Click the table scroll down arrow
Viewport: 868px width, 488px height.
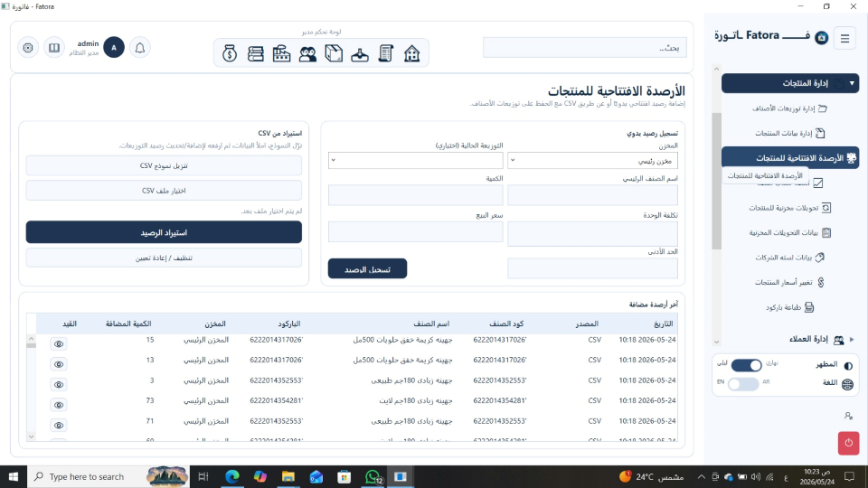coord(31,436)
